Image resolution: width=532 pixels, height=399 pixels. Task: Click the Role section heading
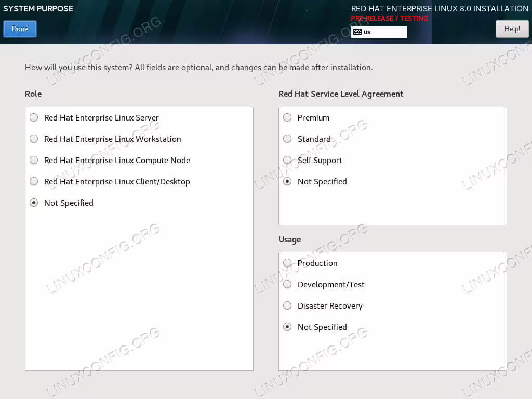point(33,94)
